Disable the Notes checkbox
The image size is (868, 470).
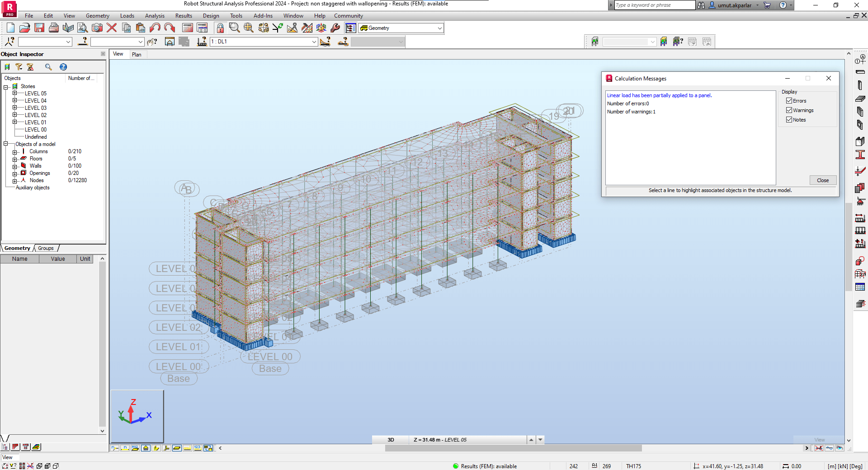[789, 120]
